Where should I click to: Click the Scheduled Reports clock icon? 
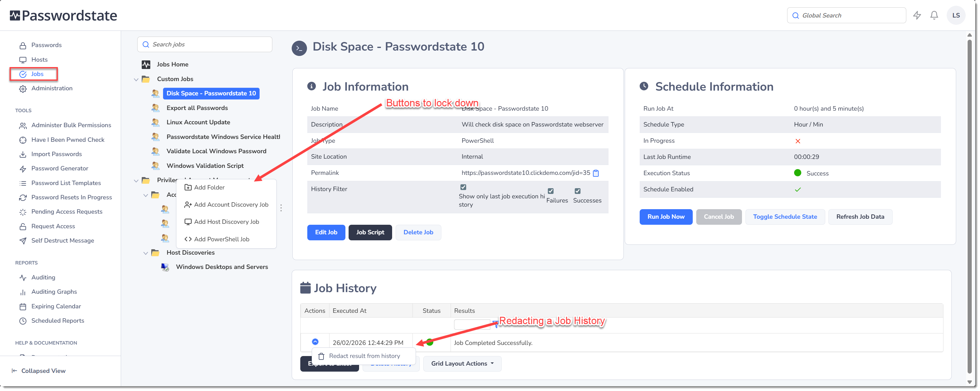23,321
